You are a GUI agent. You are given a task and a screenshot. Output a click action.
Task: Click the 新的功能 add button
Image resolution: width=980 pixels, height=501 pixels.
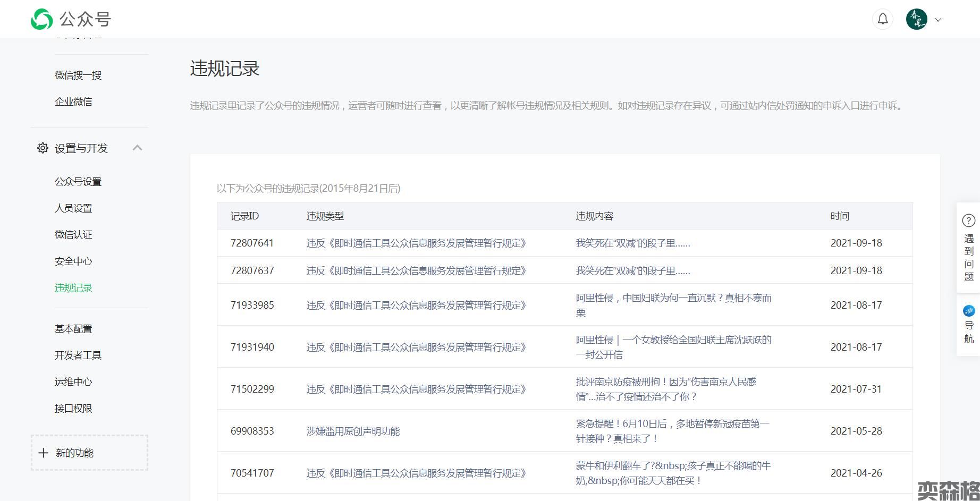click(x=89, y=453)
